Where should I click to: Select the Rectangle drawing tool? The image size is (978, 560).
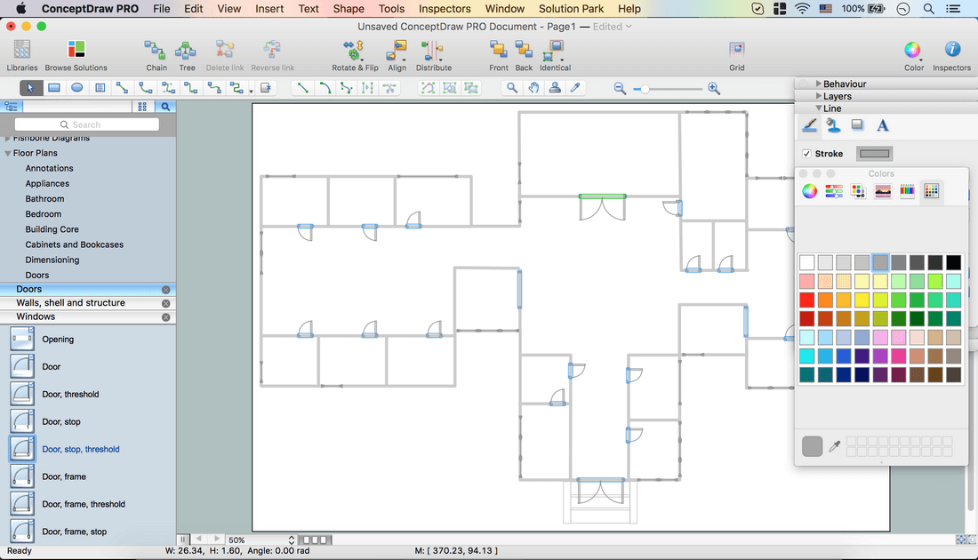point(54,88)
